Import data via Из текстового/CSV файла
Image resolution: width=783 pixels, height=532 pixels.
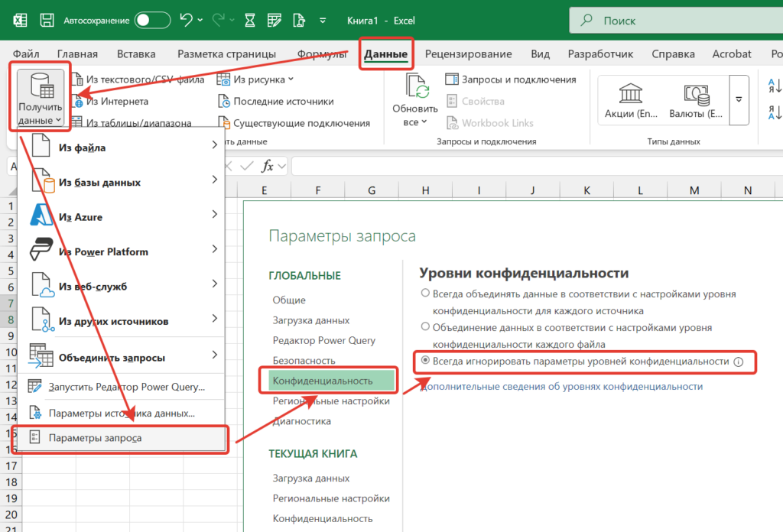pyautogui.click(x=138, y=79)
